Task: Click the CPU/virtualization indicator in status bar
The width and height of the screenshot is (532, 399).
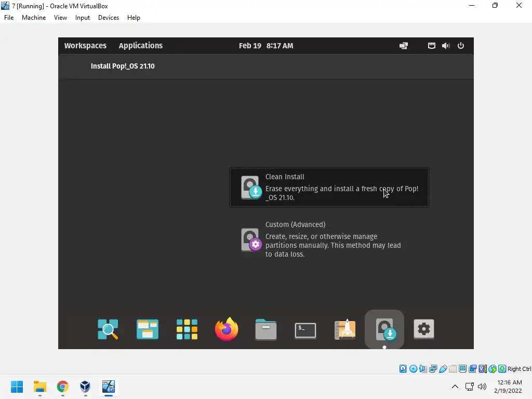Action: [x=483, y=369]
